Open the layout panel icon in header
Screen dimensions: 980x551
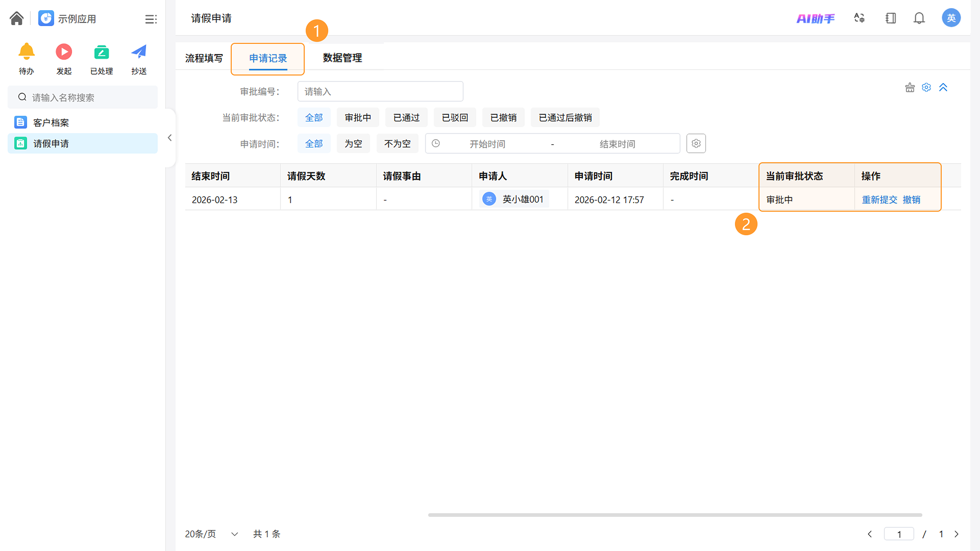891,18
